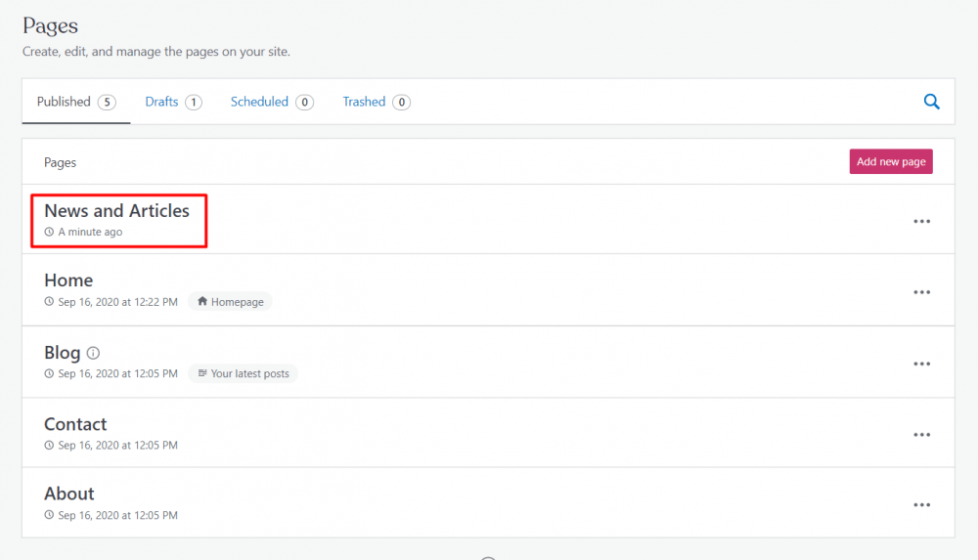Screen dimensions: 978x560
Task: Click the Add new page button
Action: point(890,161)
